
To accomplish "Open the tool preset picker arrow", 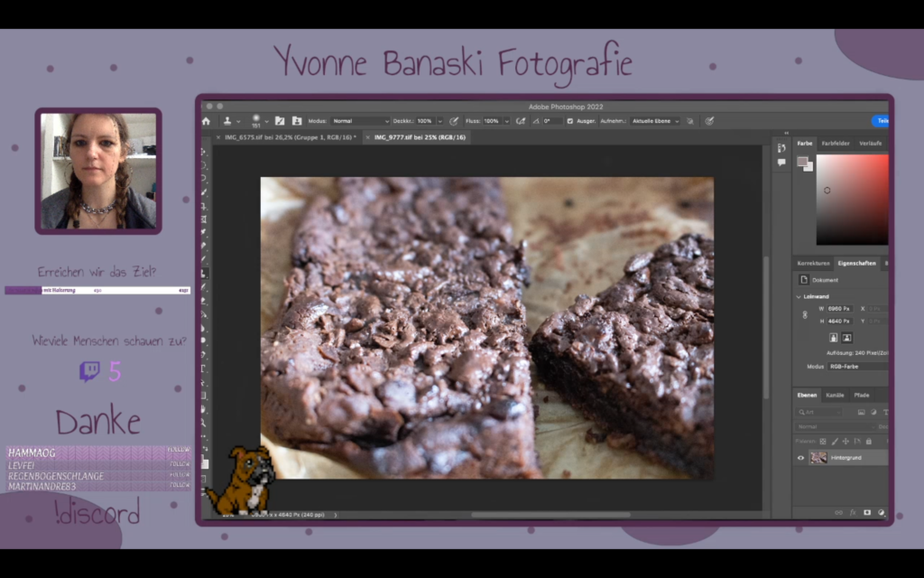I will tap(238, 122).
